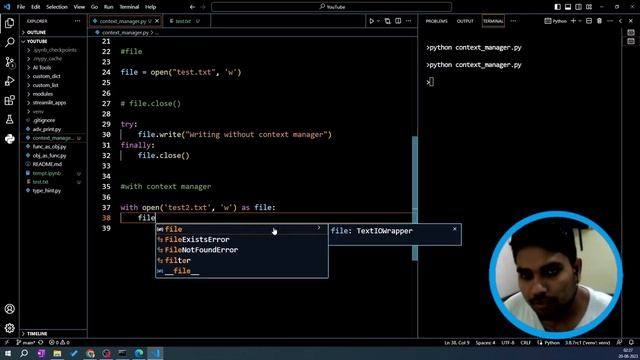Run the Python file with play button

[371, 21]
